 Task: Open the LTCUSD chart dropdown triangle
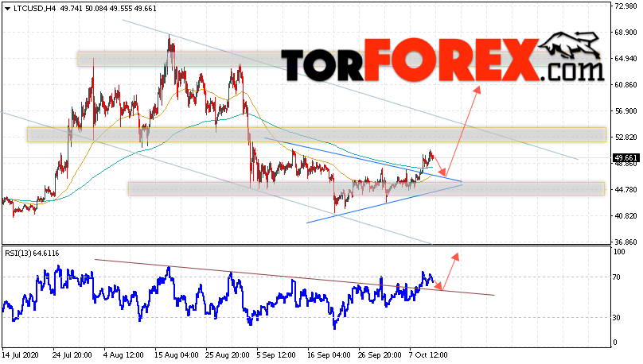tap(7, 9)
